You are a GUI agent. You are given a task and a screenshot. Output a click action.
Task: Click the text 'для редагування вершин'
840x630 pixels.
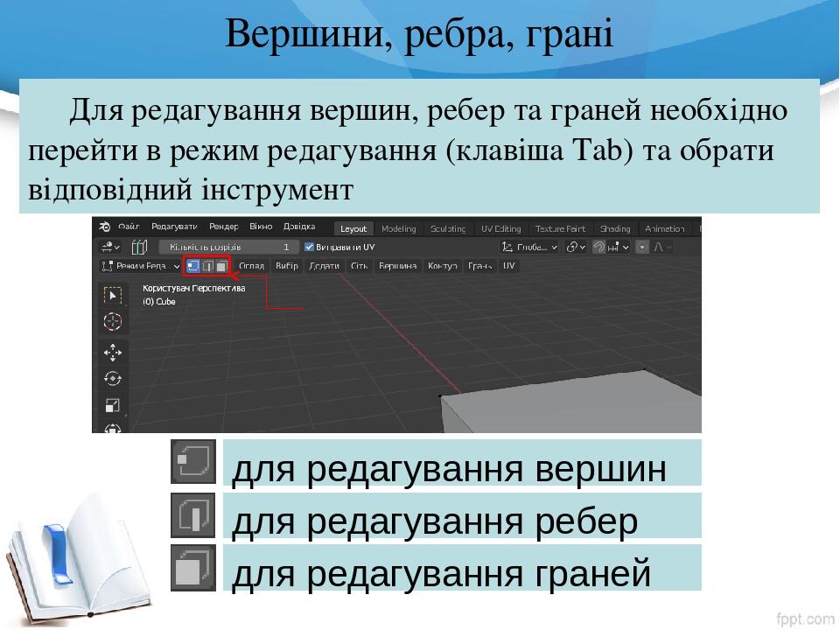point(449,469)
